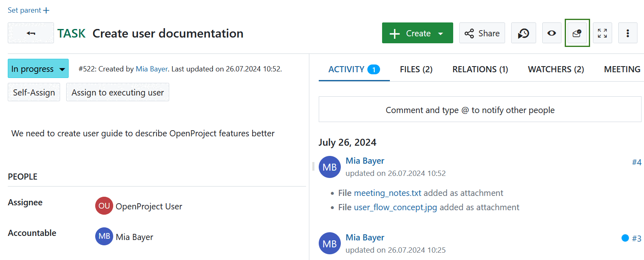
Task: Click the plus icon beside Set parent
Action: pyautogui.click(x=46, y=10)
